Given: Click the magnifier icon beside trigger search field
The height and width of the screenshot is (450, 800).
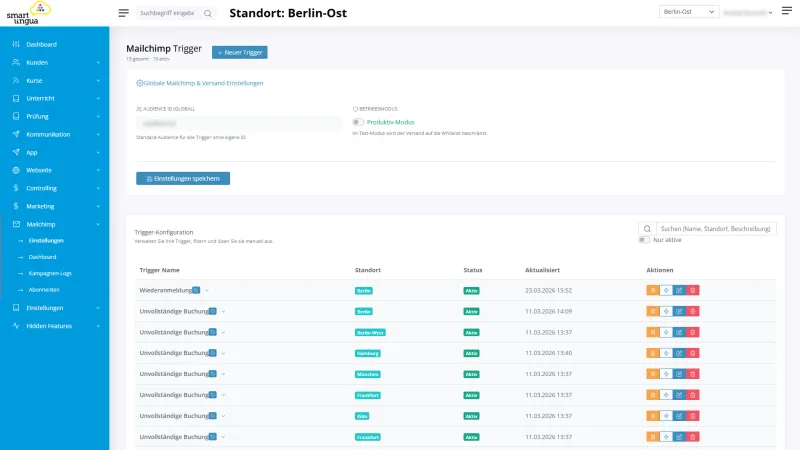Looking at the screenshot, I should pyautogui.click(x=647, y=229).
